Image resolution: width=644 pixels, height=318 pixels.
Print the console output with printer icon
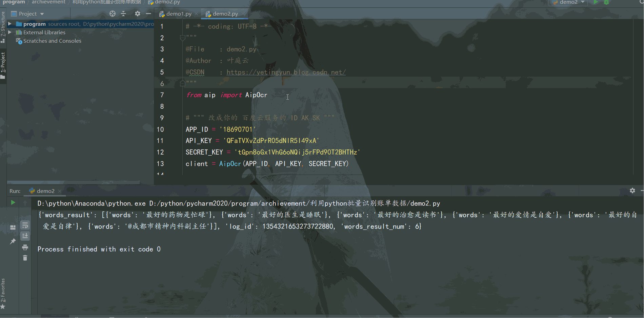coord(25,247)
